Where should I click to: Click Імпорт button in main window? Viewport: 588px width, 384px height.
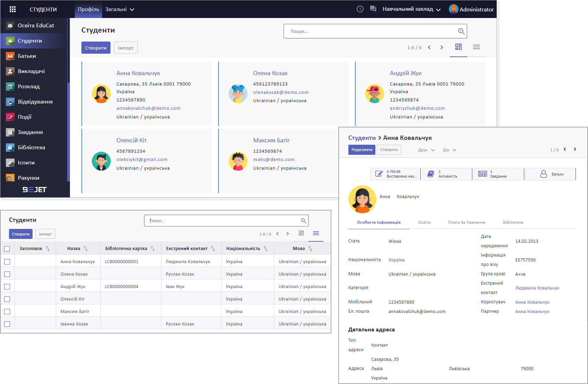point(126,48)
